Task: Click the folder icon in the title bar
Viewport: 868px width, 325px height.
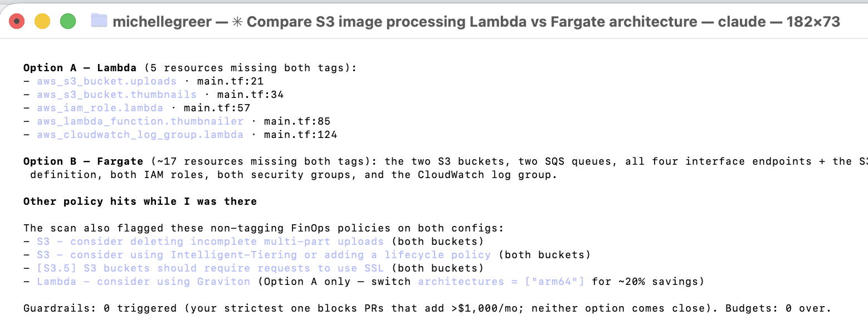Action: [x=99, y=21]
